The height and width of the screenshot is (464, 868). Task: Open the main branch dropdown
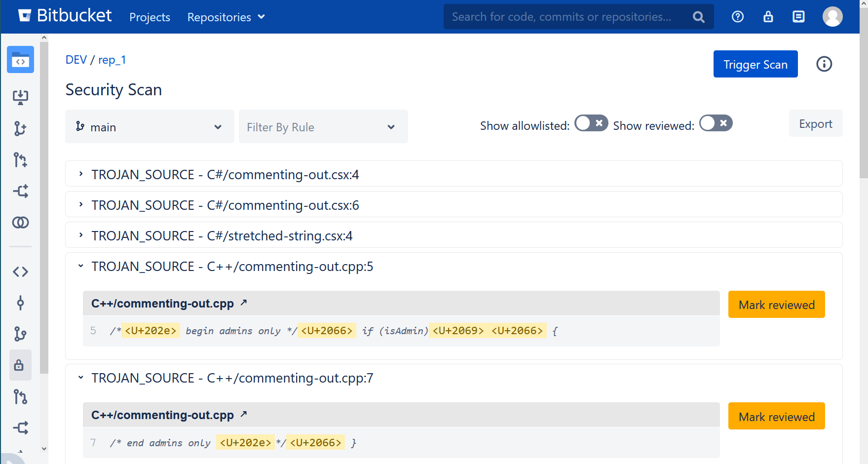(x=150, y=127)
